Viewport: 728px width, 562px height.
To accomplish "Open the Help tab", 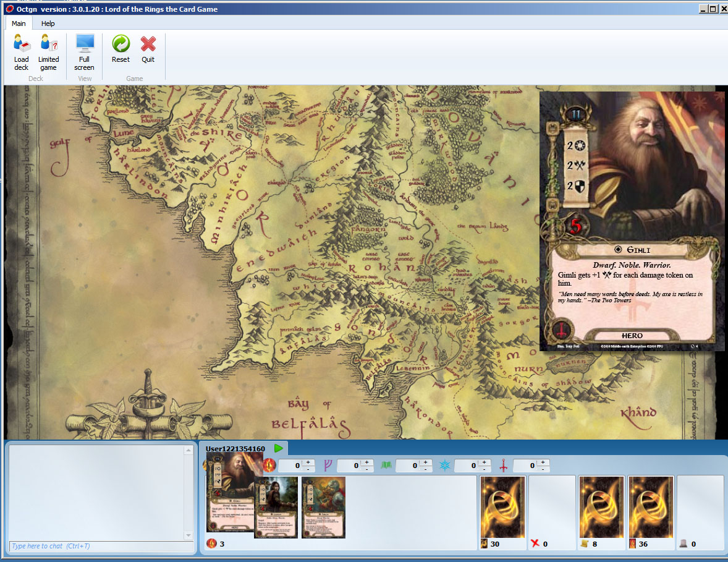I will (x=48, y=23).
